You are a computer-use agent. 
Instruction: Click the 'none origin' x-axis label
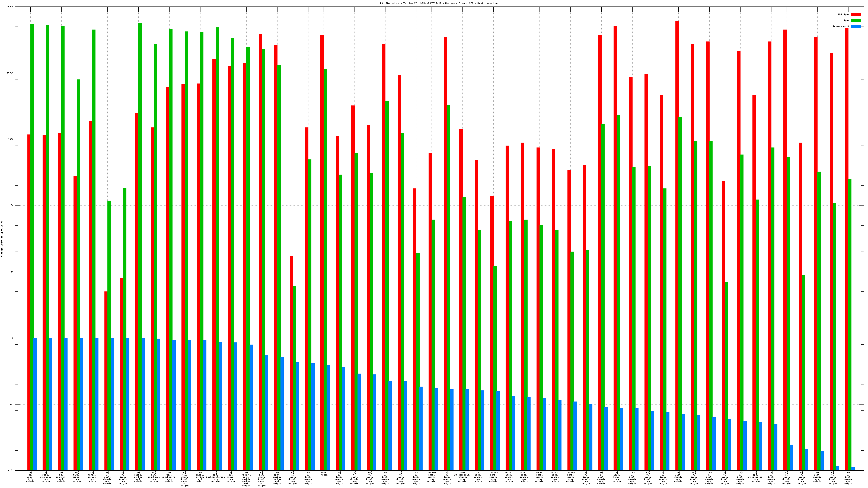click(324, 474)
